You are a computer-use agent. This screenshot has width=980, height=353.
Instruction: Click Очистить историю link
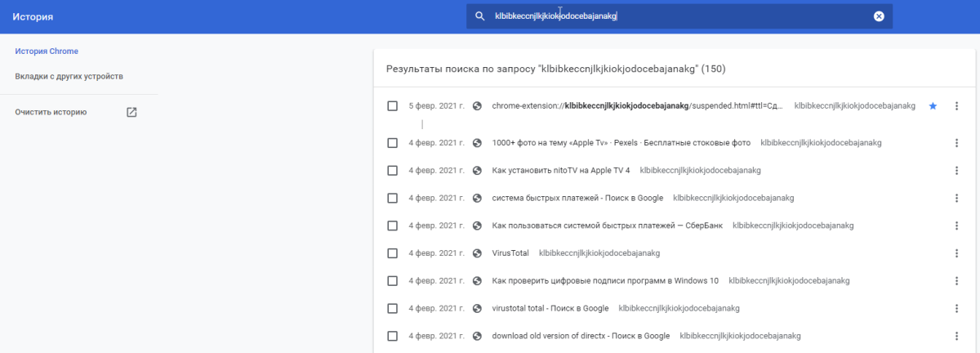coord(51,112)
